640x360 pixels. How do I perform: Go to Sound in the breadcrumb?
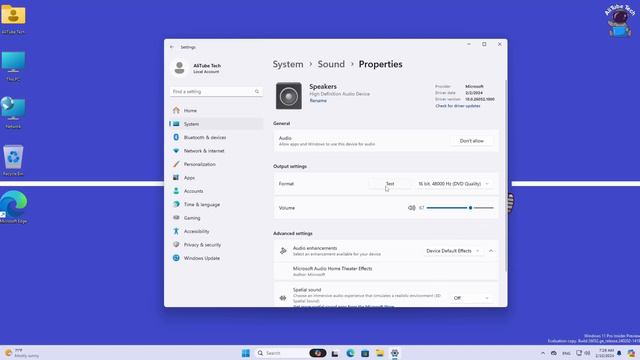331,64
